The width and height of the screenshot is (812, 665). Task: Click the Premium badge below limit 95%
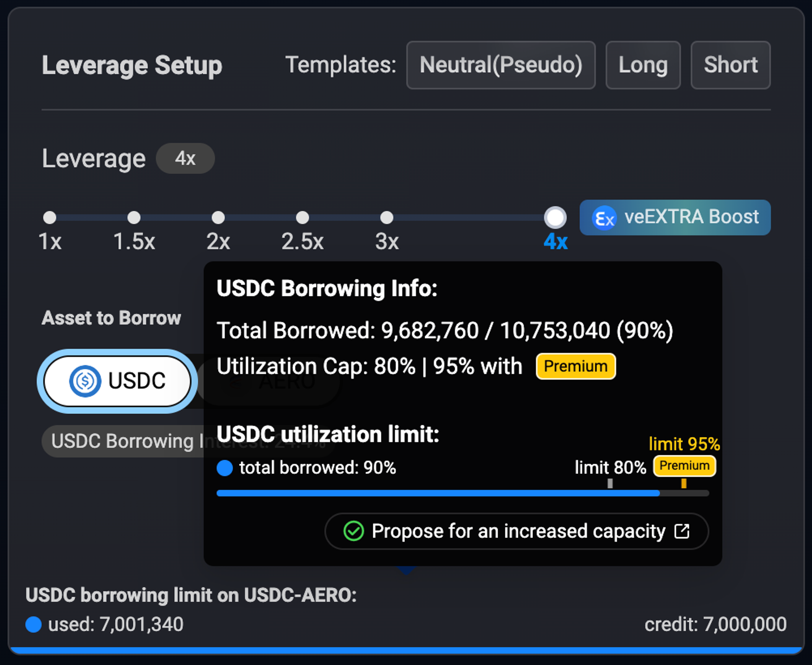coord(684,466)
